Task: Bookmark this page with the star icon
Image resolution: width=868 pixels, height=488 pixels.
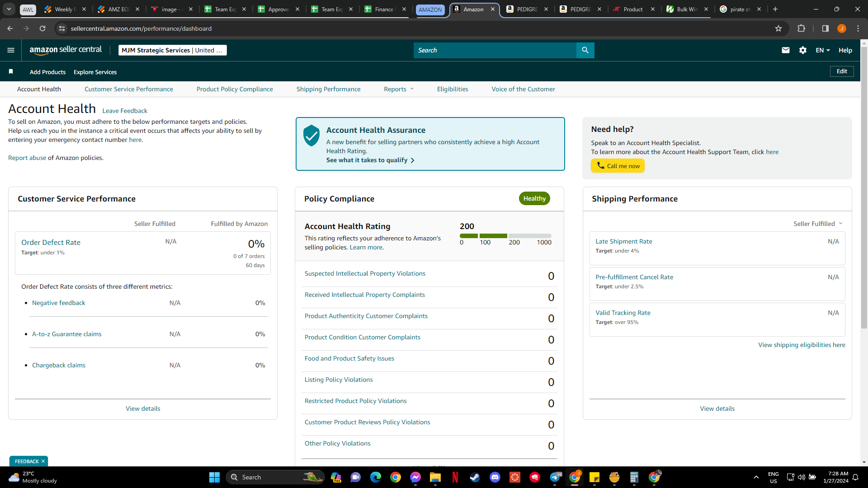Action: 778,28
